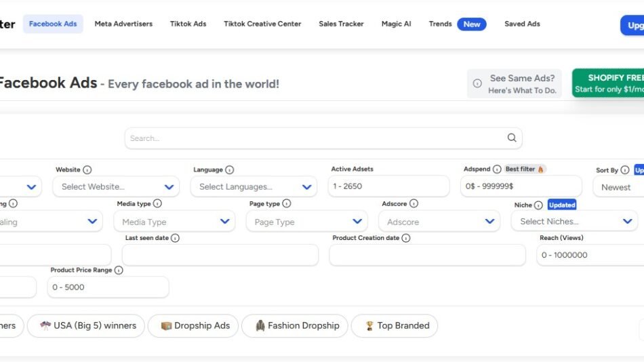Open the Sales Tracker tab

point(341,24)
